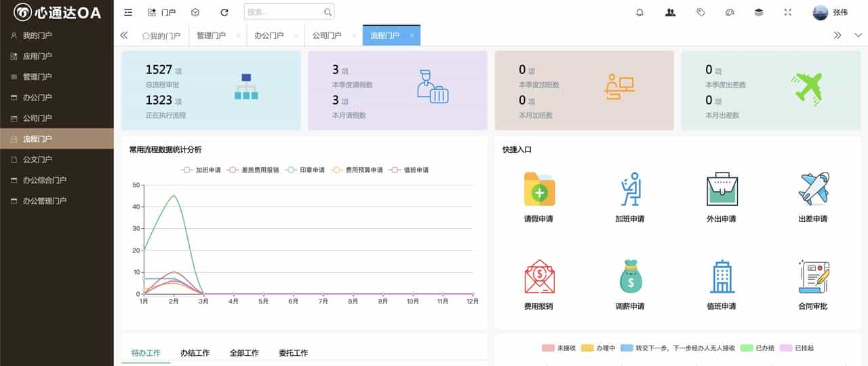This screenshot has width=868, height=366.
Task: Switch to 待办工作 tab
Action: [x=146, y=353]
